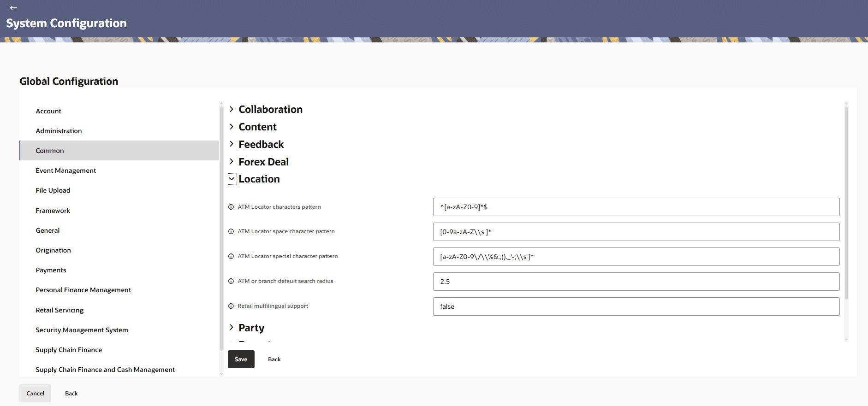Expand the Collaboration section
868x406 pixels.
[x=232, y=109]
